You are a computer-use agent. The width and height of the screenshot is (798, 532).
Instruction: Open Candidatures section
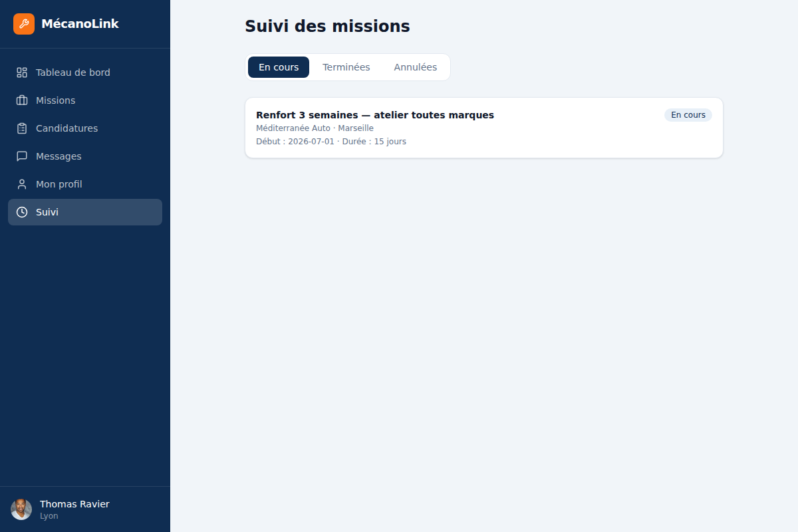[85, 128]
